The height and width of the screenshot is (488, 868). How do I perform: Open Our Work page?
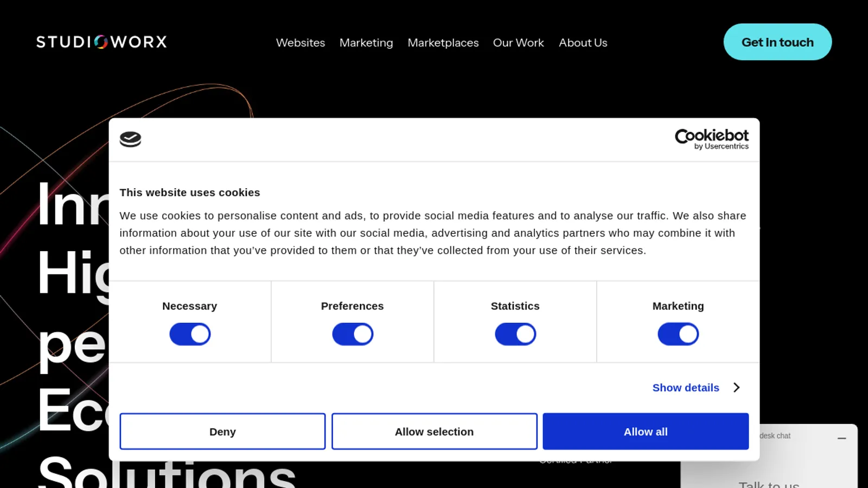[x=518, y=43]
